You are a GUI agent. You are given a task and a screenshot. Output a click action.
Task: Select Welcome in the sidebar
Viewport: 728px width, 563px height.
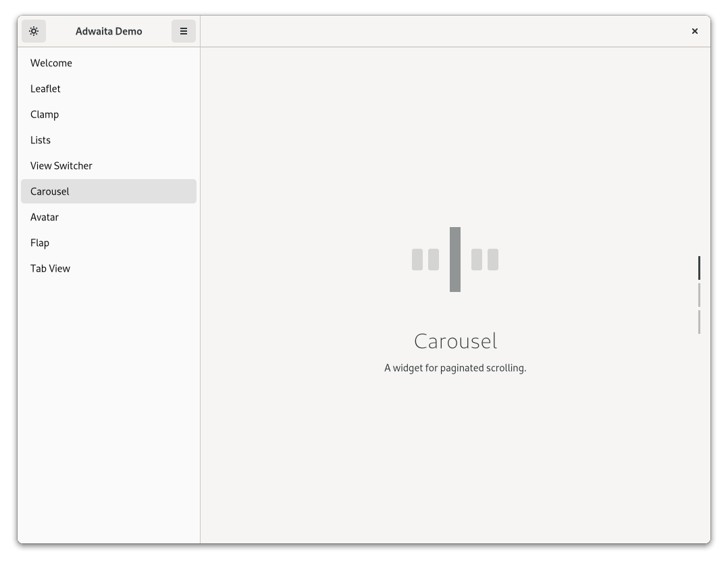coord(51,63)
